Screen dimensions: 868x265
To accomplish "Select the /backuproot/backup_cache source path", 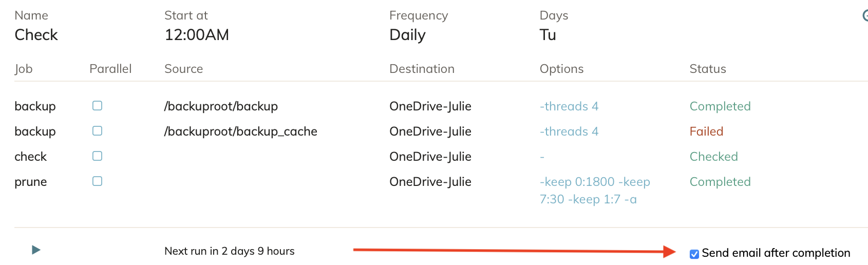I will click(x=240, y=131).
